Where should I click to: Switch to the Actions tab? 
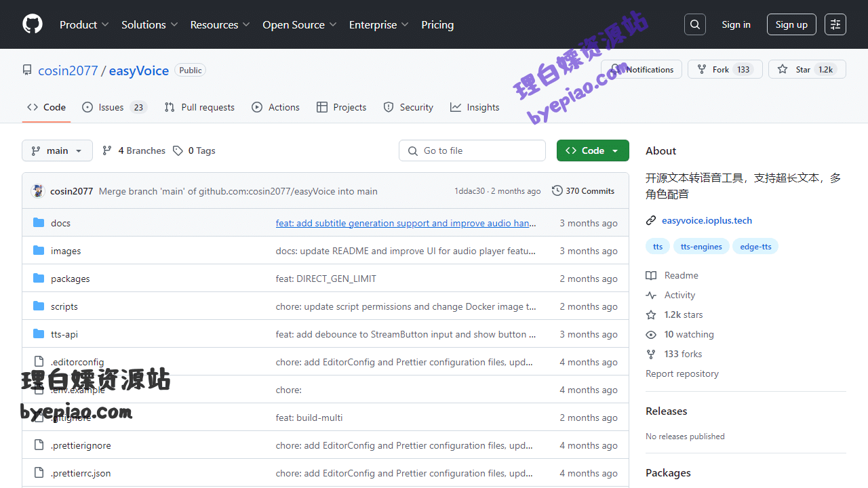[x=275, y=107]
